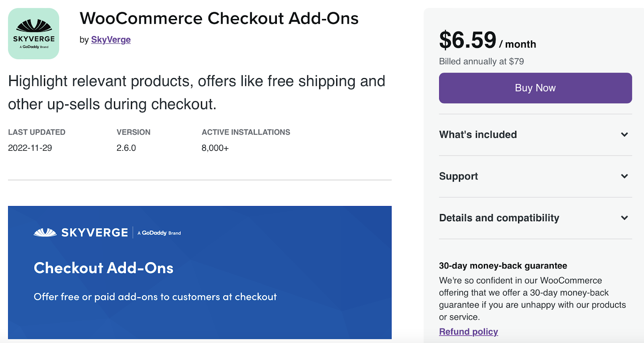
Task: Open the Refund policy link
Action: point(469,332)
